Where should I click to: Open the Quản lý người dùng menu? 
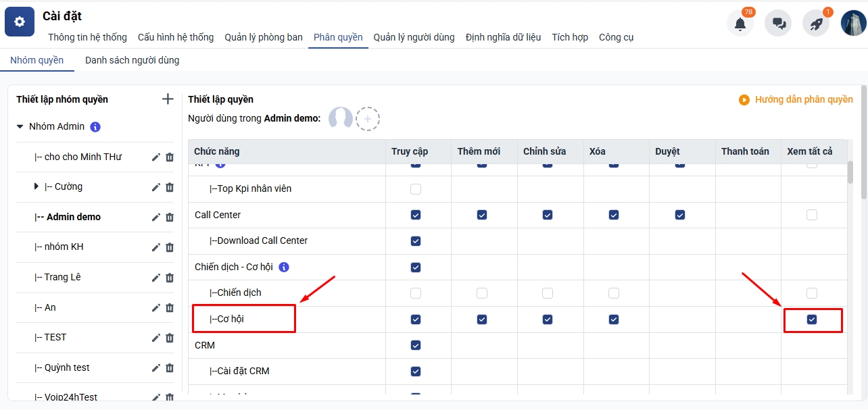(414, 37)
